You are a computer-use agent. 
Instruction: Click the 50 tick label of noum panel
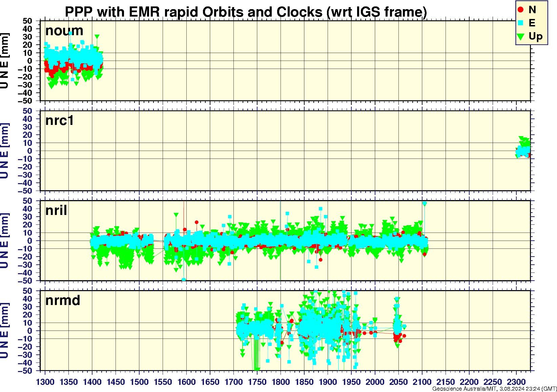point(28,21)
